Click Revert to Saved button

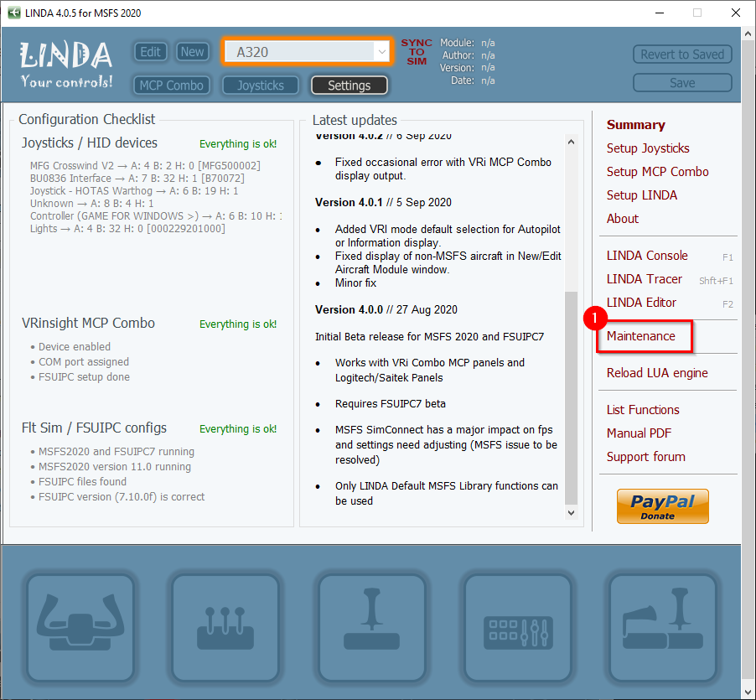682,54
